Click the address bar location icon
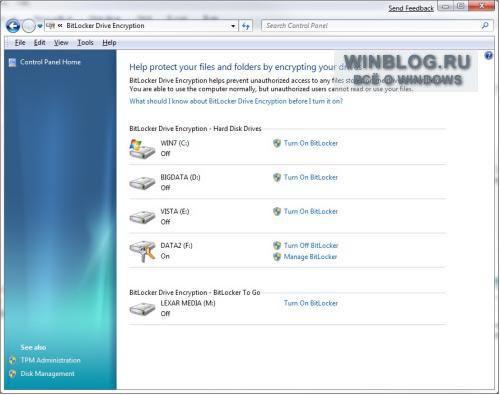The image size is (500, 395). tap(50, 26)
